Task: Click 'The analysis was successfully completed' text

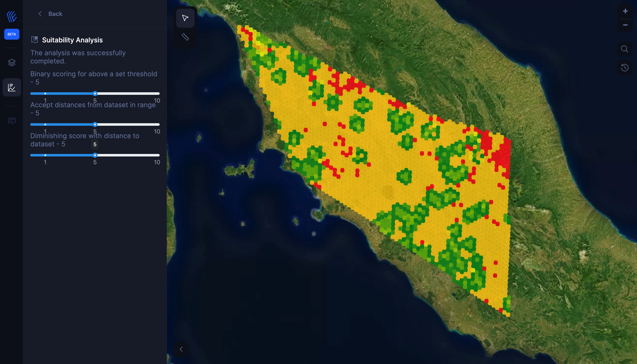Action: tap(78, 57)
